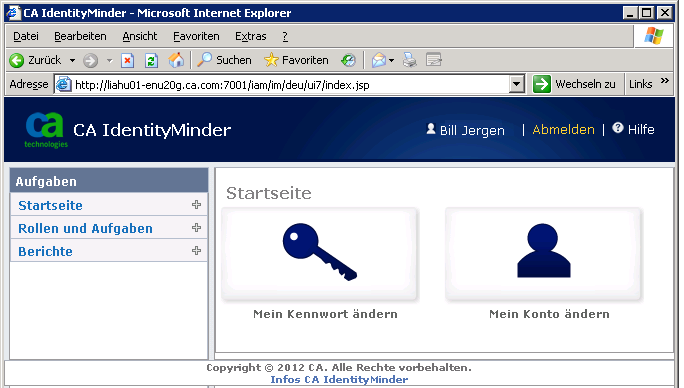
Task: Click the Bill Jergen user name
Action: click(x=472, y=130)
